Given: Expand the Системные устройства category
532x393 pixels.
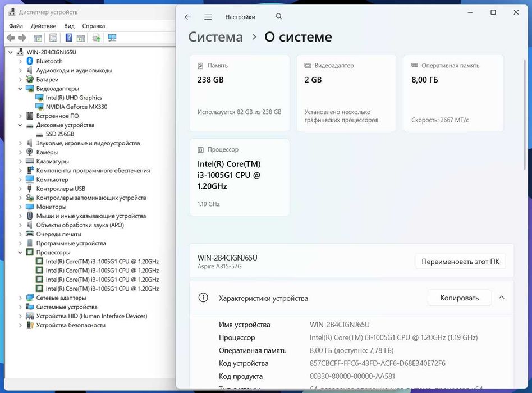Looking at the screenshot, I should 20,307.
